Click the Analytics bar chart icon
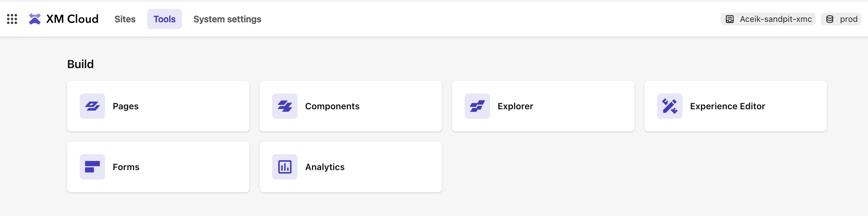The image size is (868, 216). point(285,167)
